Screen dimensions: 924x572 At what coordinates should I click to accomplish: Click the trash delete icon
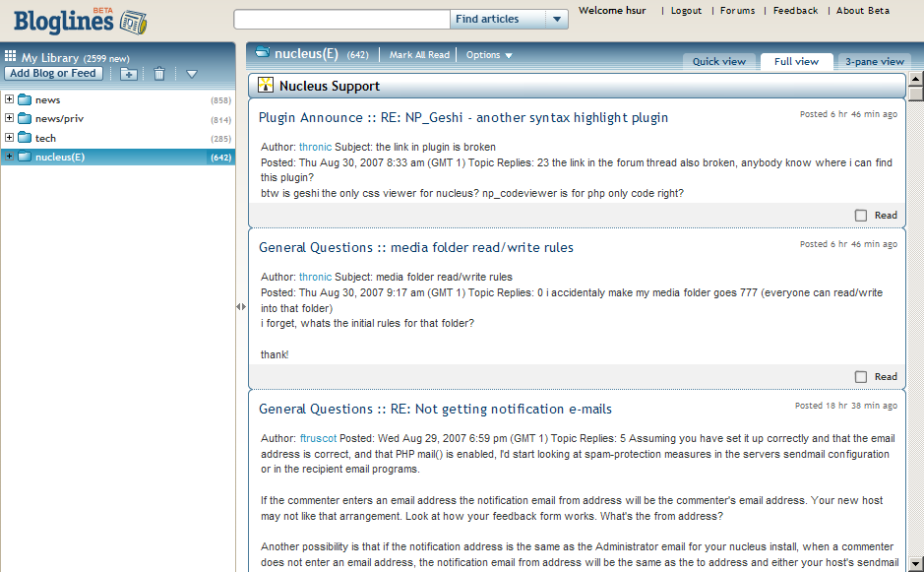click(158, 74)
